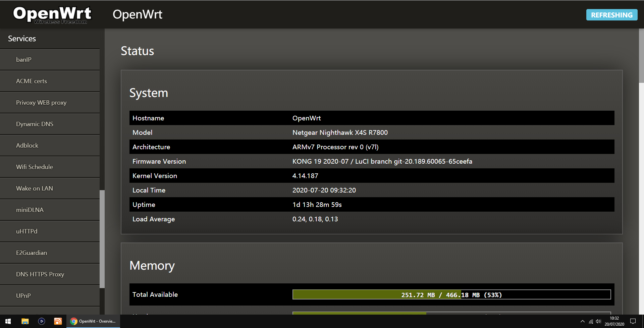The width and height of the screenshot is (644, 328).
Task: Click the KONG 19 2020-07 firmware value
Action: click(x=382, y=161)
